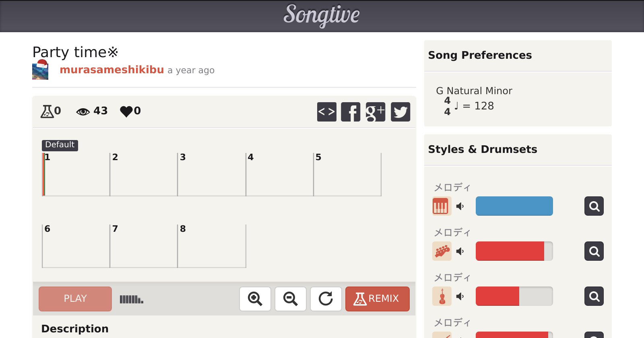Mute the piano melody track
The width and height of the screenshot is (644, 338).
pyautogui.click(x=460, y=206)
